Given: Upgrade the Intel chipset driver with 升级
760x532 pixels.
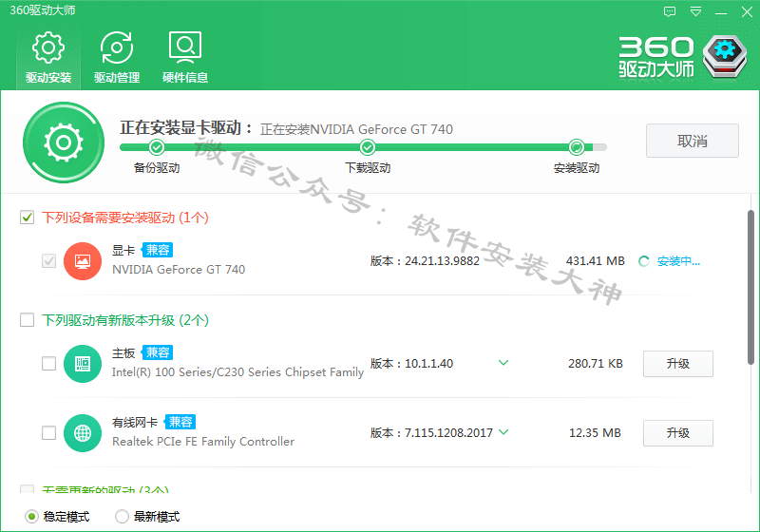Looking at the screenshot, I should 678,364.
